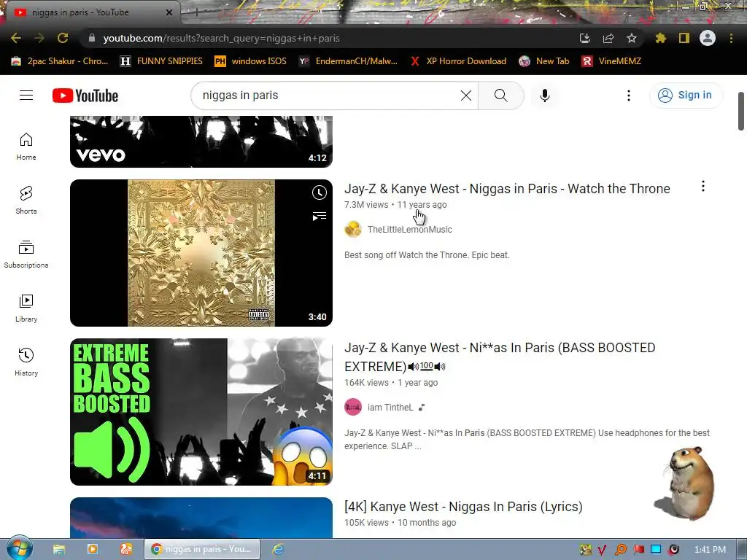Open Chrome extensions puzzle icon
The height and width of the screenshot is (560, 747).
click(x=661, y=38)
